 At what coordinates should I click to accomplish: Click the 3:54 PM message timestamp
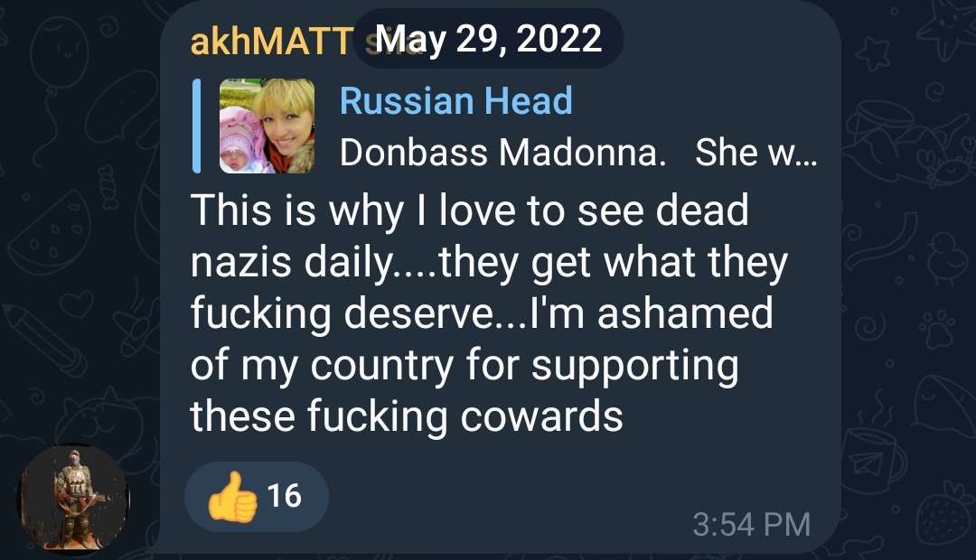[x=751, y=524]
